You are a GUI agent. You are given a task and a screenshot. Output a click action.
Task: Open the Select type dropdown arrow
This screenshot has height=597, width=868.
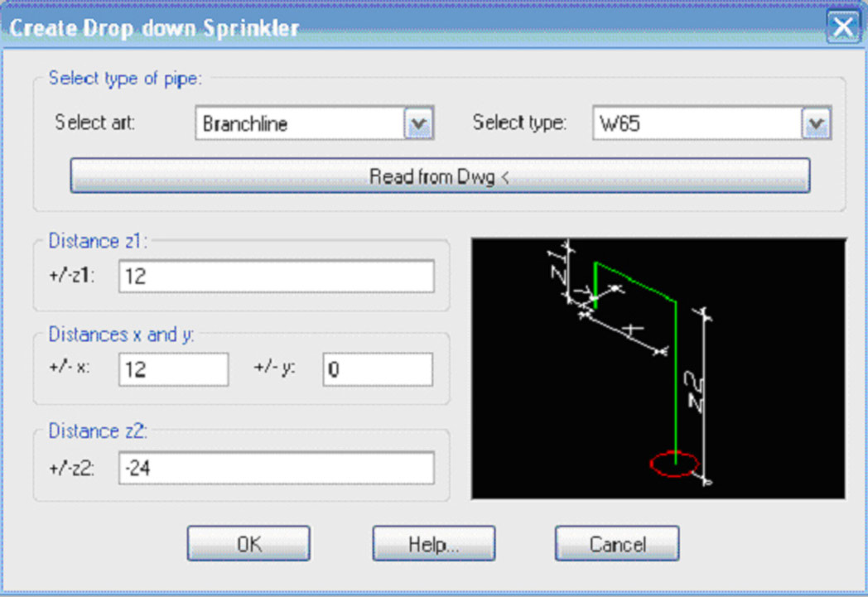817,123
